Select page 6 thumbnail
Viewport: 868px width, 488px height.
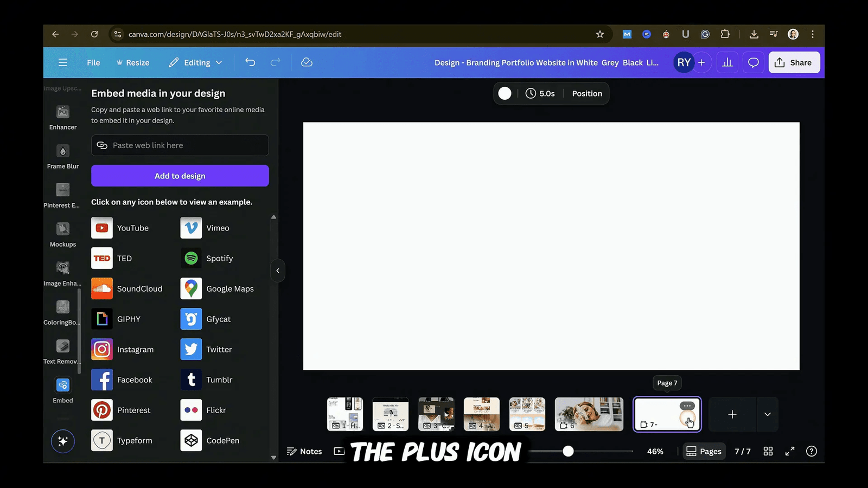click(589, 414)
